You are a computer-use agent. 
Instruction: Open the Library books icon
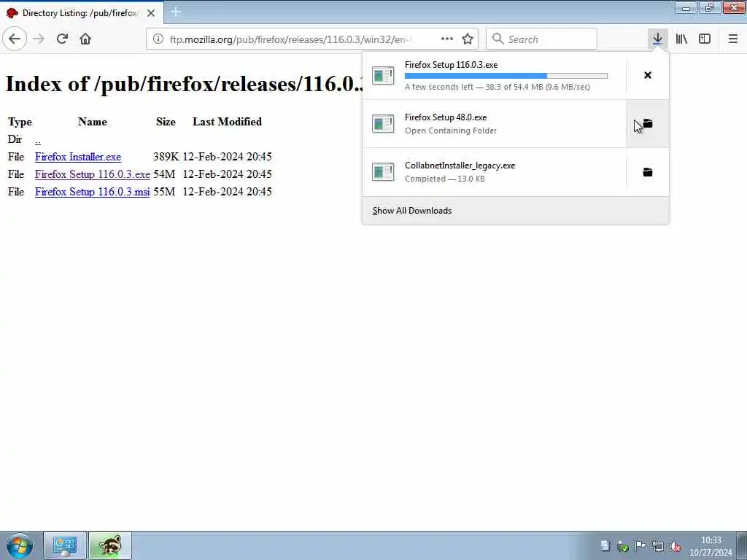click(681, 39)
